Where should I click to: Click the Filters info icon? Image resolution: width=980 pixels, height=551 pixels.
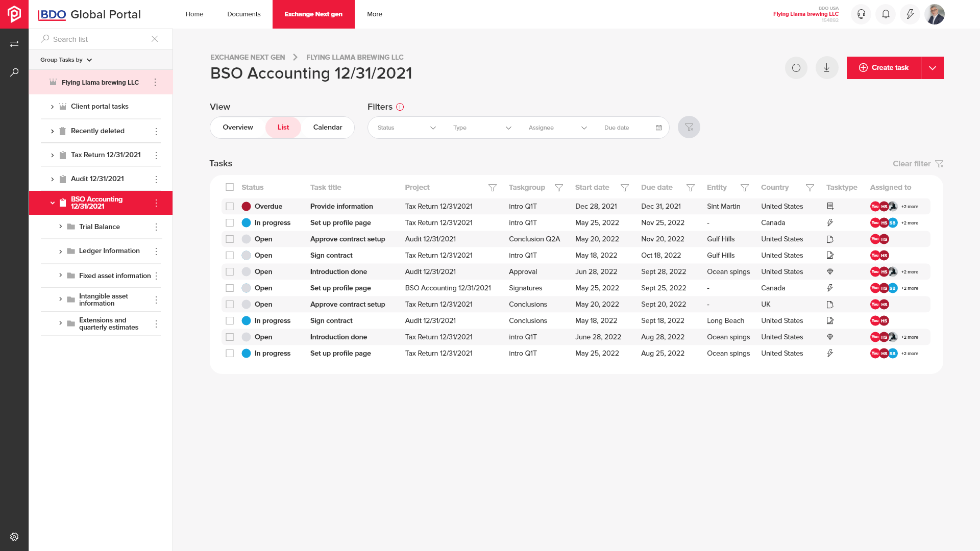tap(400, 107)
